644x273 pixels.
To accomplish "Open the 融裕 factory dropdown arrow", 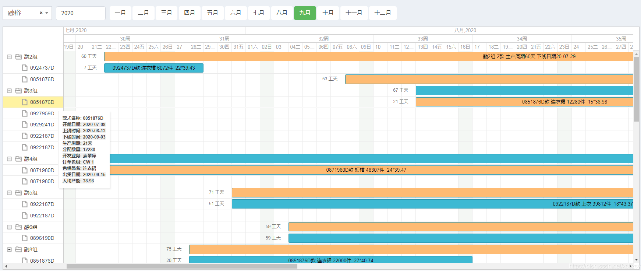I will 47,13.
